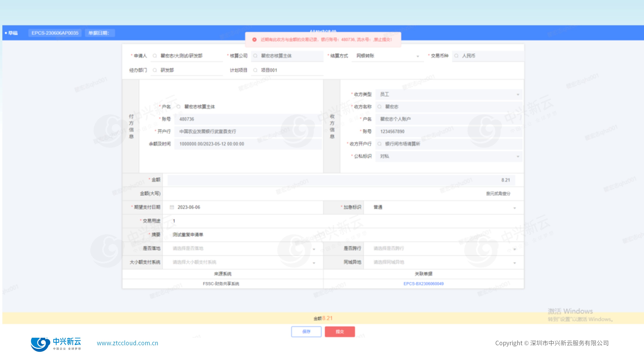Click the payee 账号 field showing 1234567890
Viewport: 644px width, 362px height.
coord(449,132)
